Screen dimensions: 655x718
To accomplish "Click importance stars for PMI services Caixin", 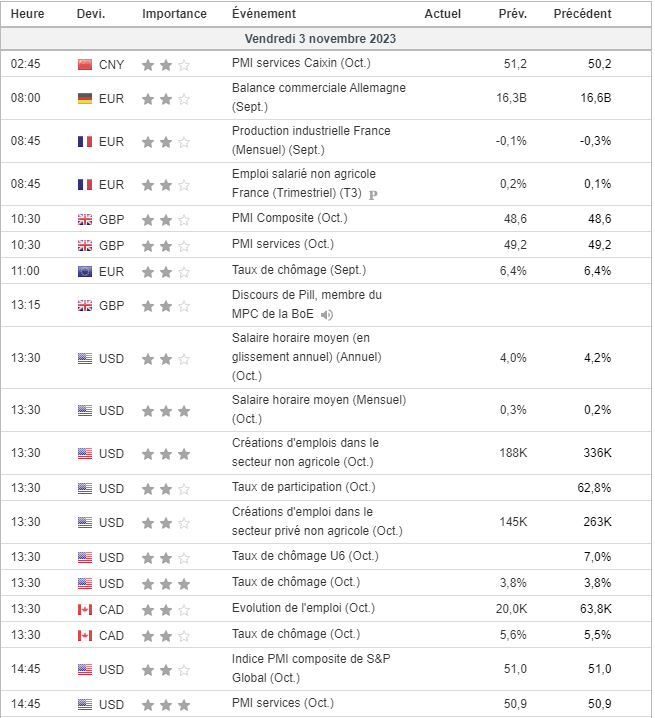I will tap(165, 65).
